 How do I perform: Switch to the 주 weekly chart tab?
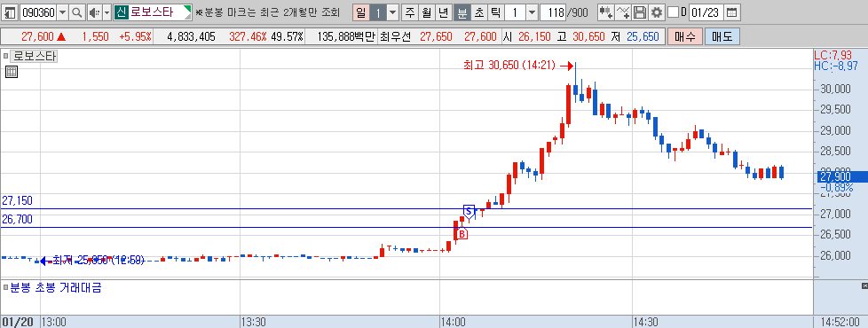click(x=410, y=12)
